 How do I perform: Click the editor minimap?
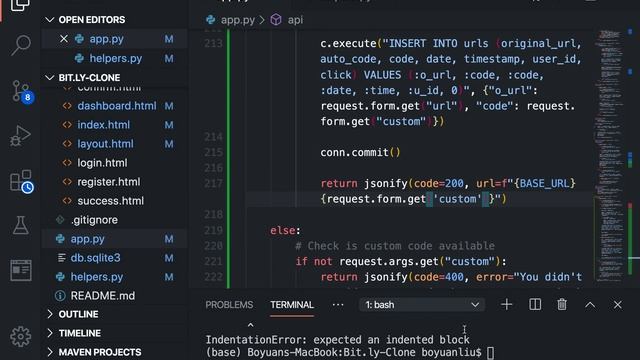[x=609, y=155]
